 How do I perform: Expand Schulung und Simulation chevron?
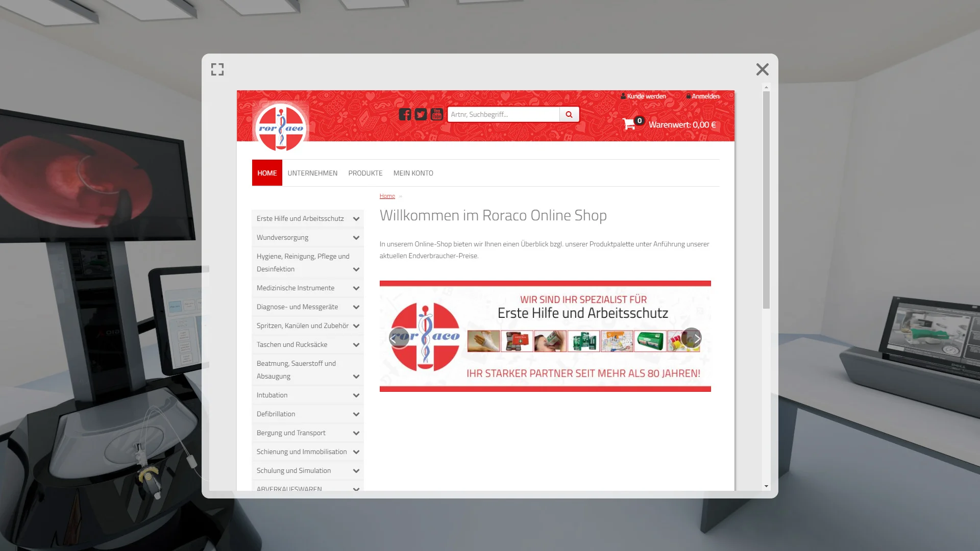pyautogui.click(x=356, y=471)
